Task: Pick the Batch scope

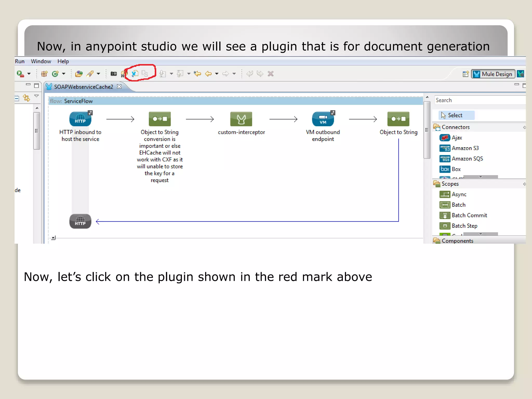Action: tap(453, 205)
